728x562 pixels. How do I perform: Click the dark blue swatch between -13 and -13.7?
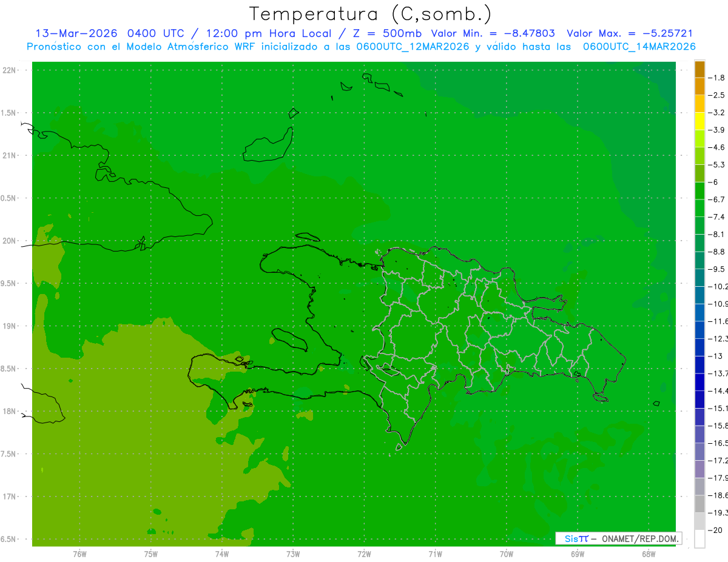tap(699, 365)
